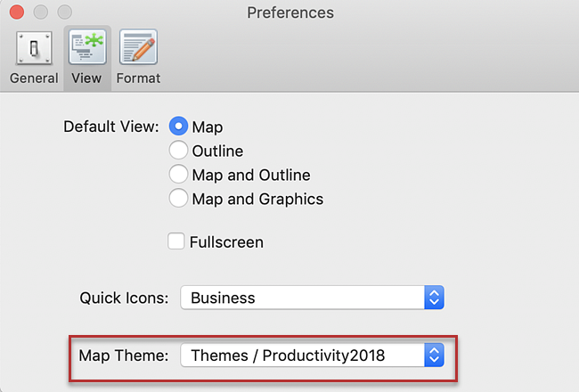
Task: Choose Map and Outline view option
Action: [178, 175]
